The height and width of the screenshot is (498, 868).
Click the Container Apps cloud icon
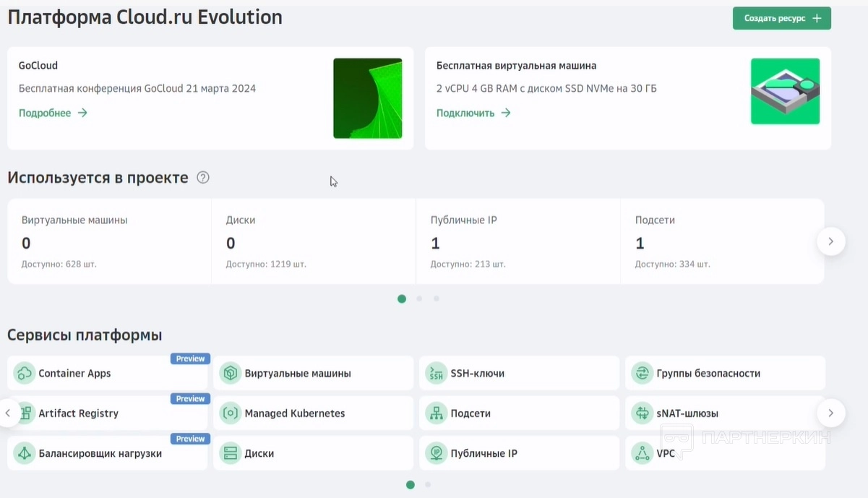click(x=25, y=374)
